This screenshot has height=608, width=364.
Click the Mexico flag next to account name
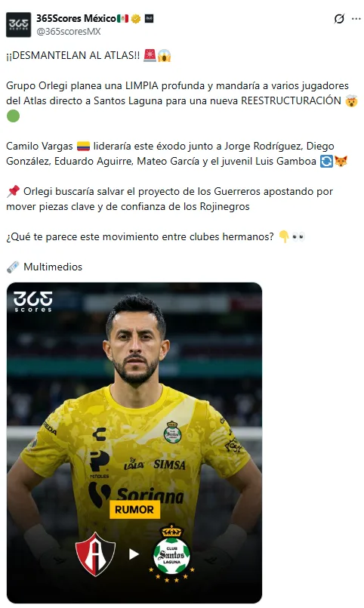123,18
